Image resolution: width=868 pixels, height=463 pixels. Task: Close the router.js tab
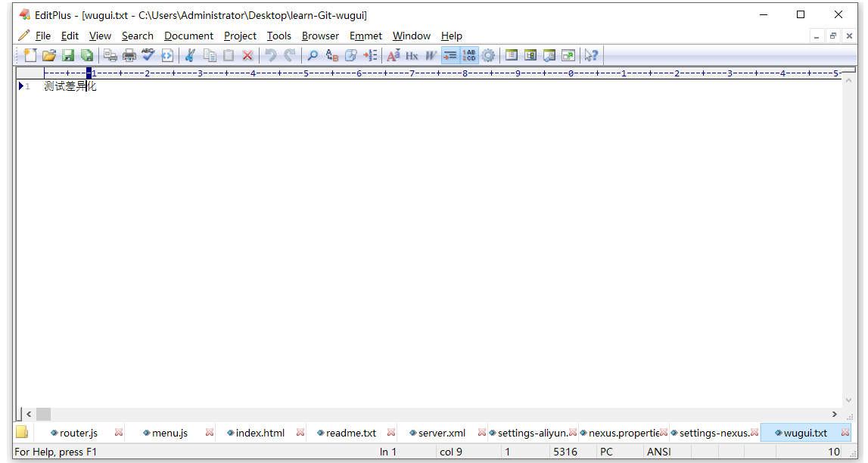click(x=119, y=433)
